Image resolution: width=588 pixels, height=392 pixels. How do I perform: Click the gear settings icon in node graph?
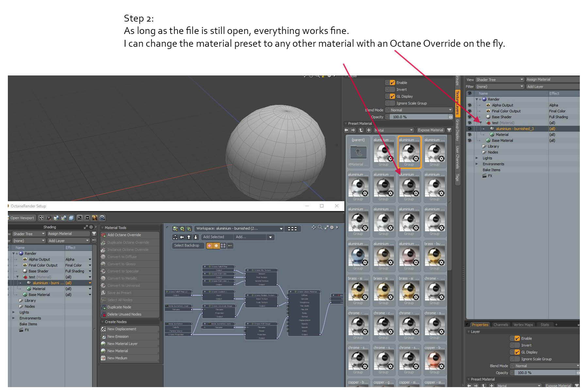(x=332, y=227)
